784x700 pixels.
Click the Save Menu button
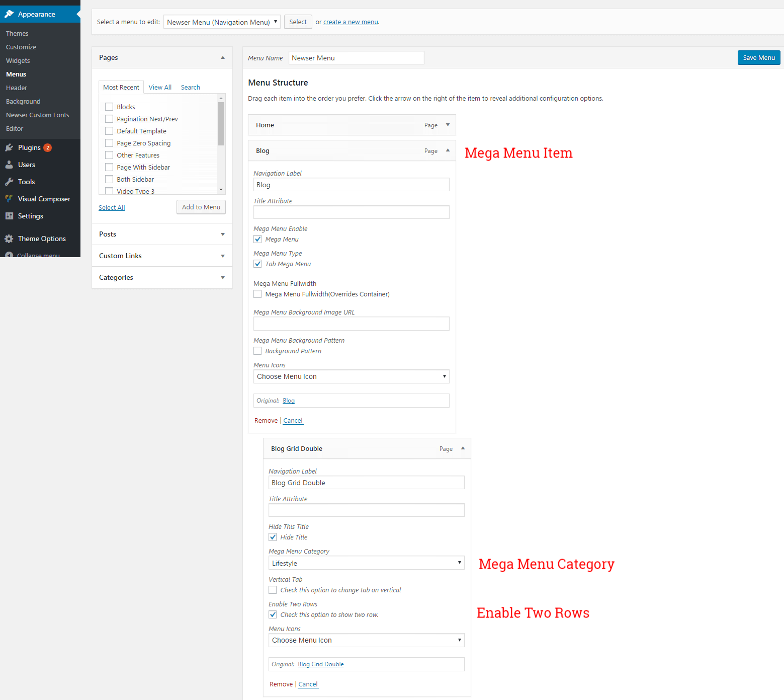(x=758, y=57)
